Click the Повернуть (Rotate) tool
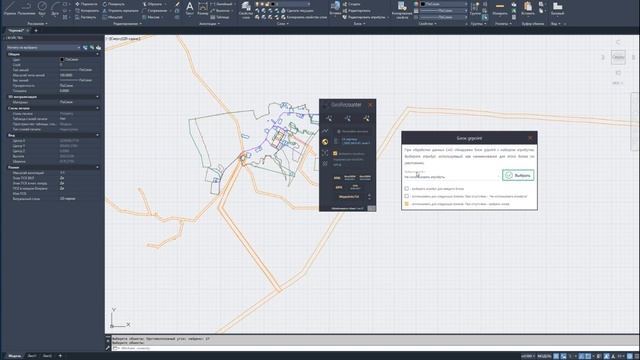This screenshot has width=640, height=360. tap(113, 4)
